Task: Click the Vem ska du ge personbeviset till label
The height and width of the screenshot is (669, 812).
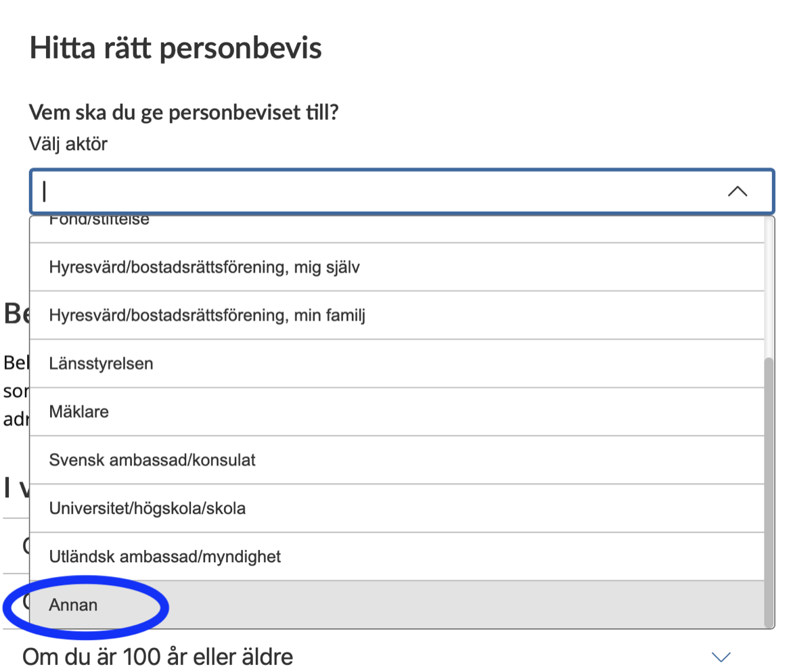Action: [x=183, y=112]
